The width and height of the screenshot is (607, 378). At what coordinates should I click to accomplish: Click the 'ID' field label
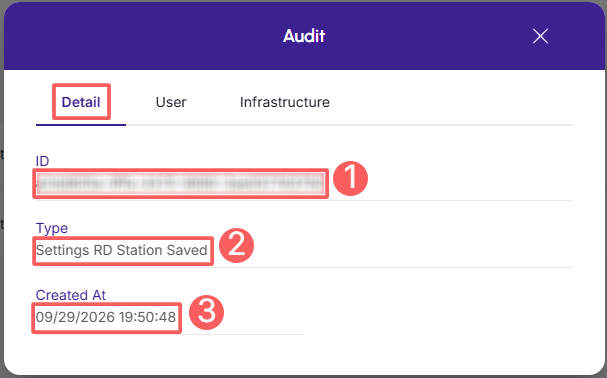coord(42,161)
